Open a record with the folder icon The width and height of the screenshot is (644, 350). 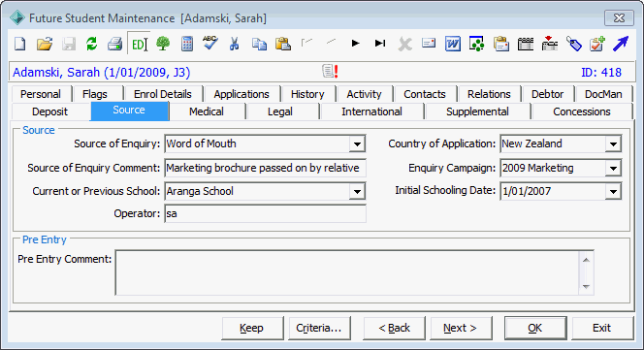point(45,44)
